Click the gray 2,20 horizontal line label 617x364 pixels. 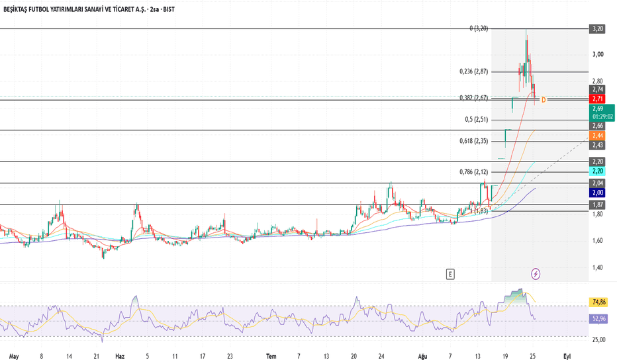597,161
